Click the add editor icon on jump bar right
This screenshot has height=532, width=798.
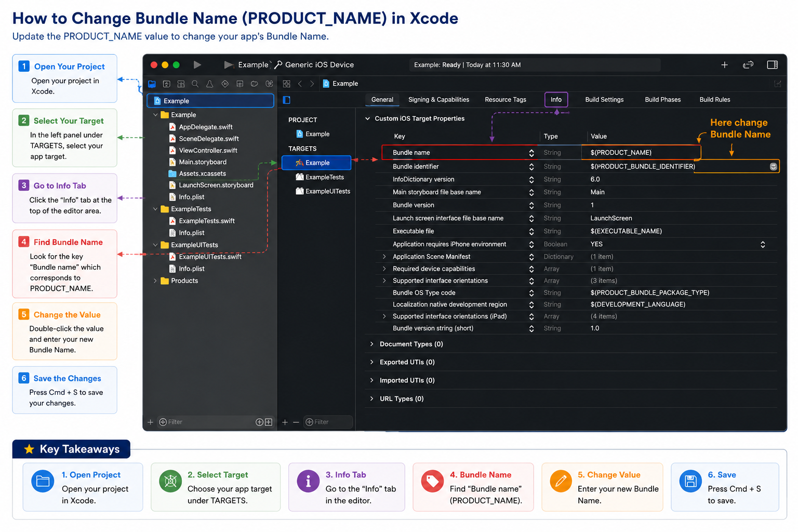pos(778,84)
